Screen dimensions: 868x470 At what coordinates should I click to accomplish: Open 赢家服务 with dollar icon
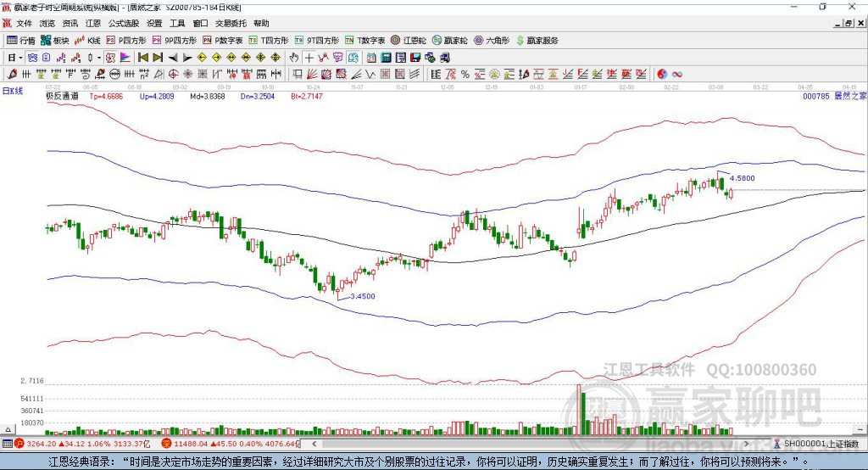coord(537,41)
